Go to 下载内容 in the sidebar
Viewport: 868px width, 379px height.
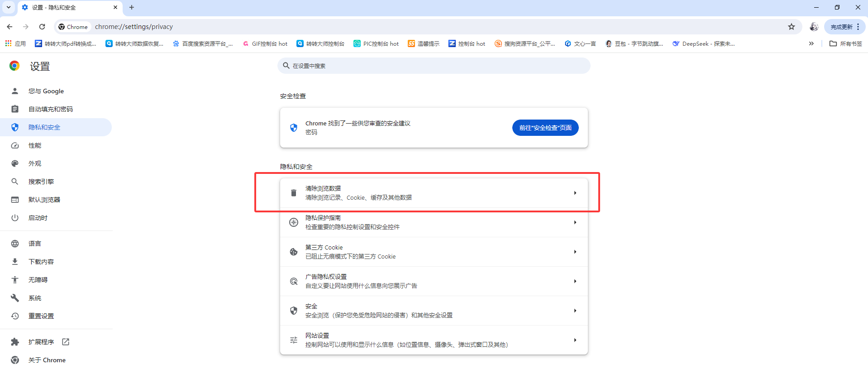41,262
